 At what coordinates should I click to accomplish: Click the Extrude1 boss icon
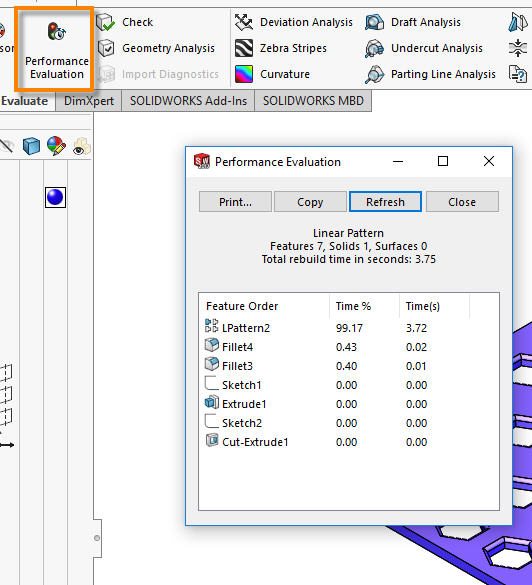click(212, 402)
